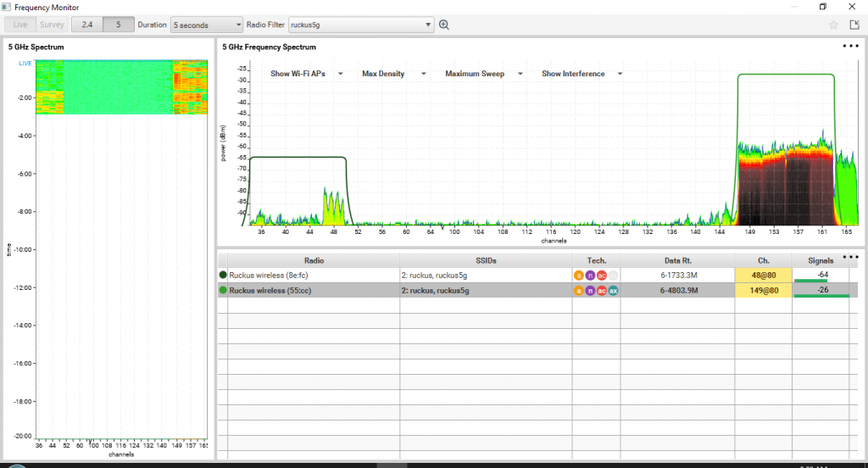Select the 5 GHz band button
This screenshot has width=868, height=468.
pyautogui.click(x=119, y=25)
